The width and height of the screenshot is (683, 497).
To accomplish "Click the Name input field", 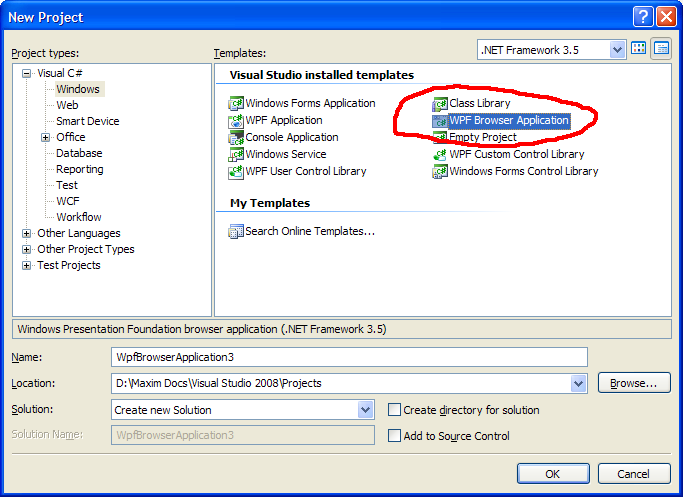I will [349, 358].
